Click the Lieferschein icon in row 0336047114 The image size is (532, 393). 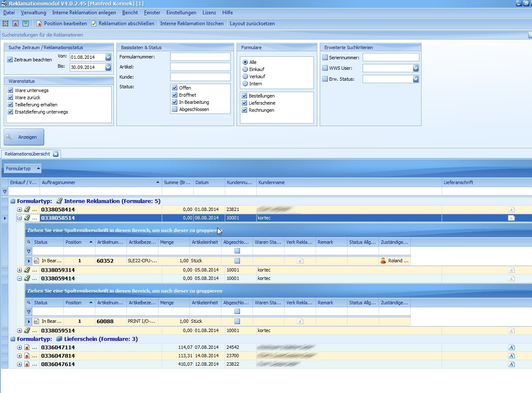click(x=27, y=347)
